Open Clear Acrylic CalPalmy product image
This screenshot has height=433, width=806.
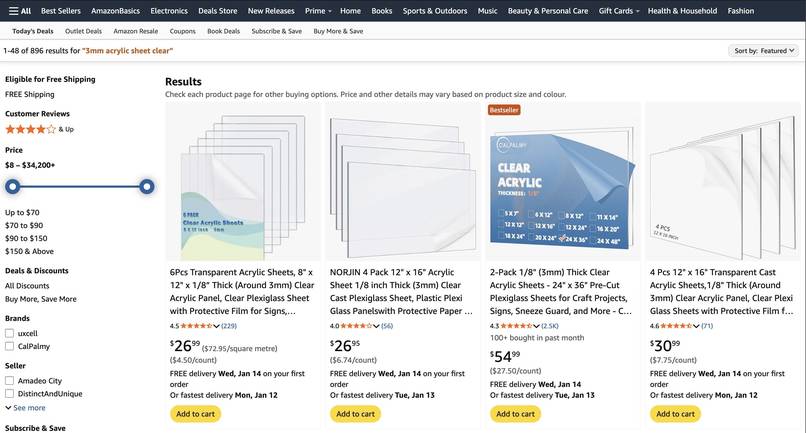[562, 182]
